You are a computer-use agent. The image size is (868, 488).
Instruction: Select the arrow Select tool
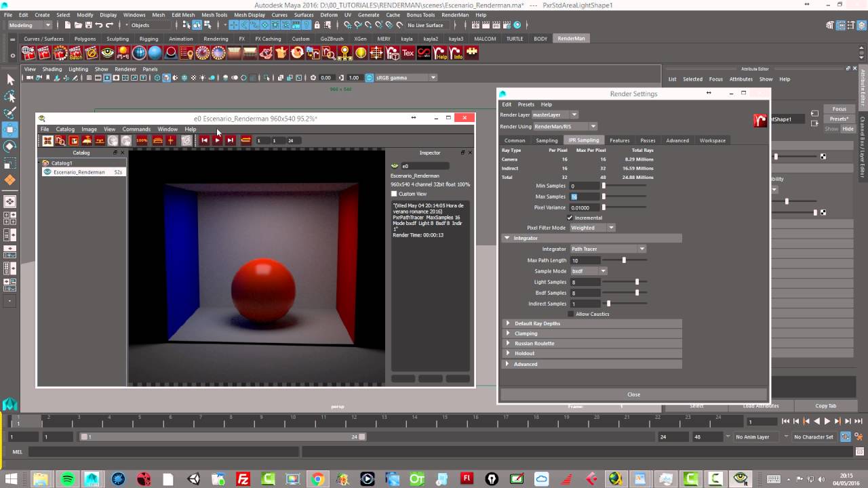coord(10,80)
